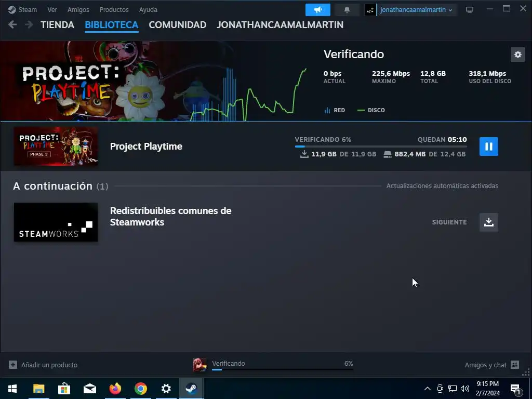Open the Ayuda menu

click(148, 9)
